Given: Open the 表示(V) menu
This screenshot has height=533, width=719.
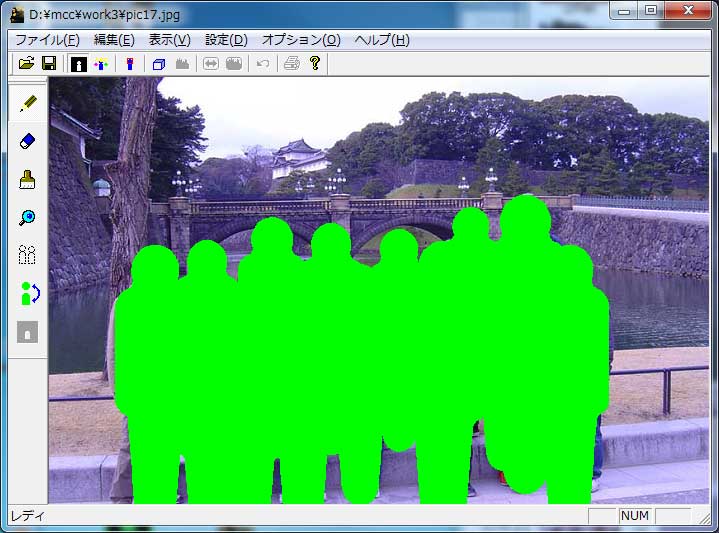Looking at the screenshot, I should [169, 40].
